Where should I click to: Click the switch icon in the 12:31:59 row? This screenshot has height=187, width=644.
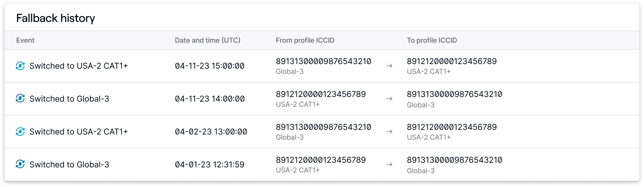tap(20, 164)
